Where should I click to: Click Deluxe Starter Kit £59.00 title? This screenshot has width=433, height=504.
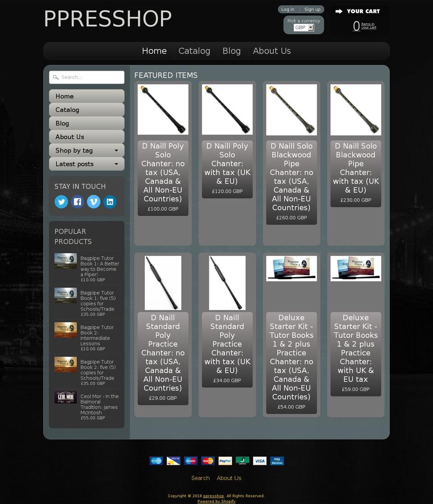click(355, 348)
